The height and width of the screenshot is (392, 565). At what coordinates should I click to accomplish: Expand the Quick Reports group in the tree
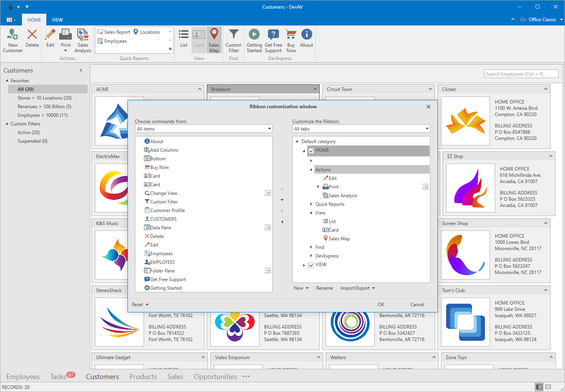[x=311, y=204]
